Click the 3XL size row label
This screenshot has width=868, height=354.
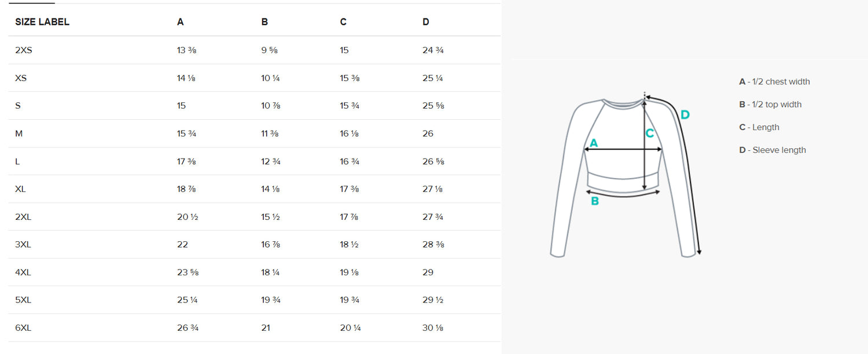point(23,245)
